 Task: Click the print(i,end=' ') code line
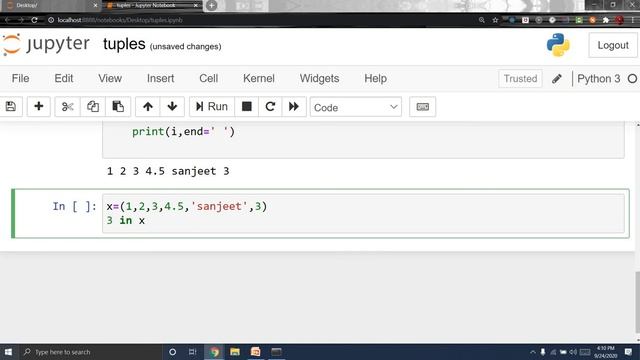(183, 132)
